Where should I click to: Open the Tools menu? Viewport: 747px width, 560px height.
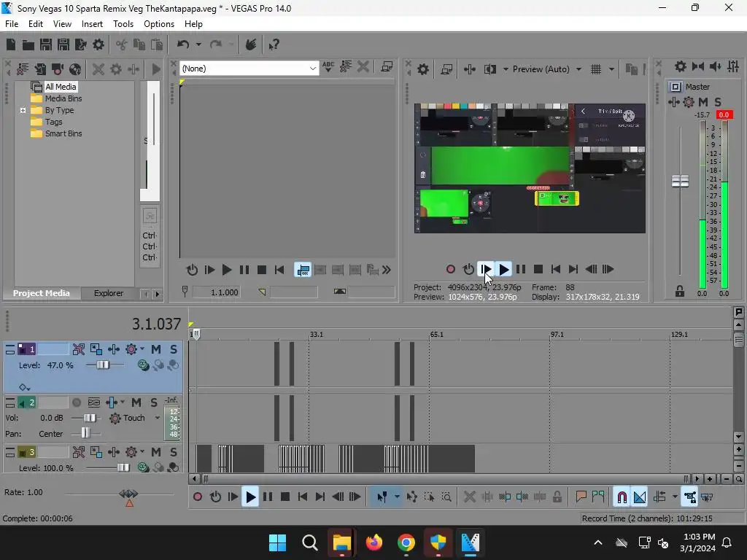(123, 24)
